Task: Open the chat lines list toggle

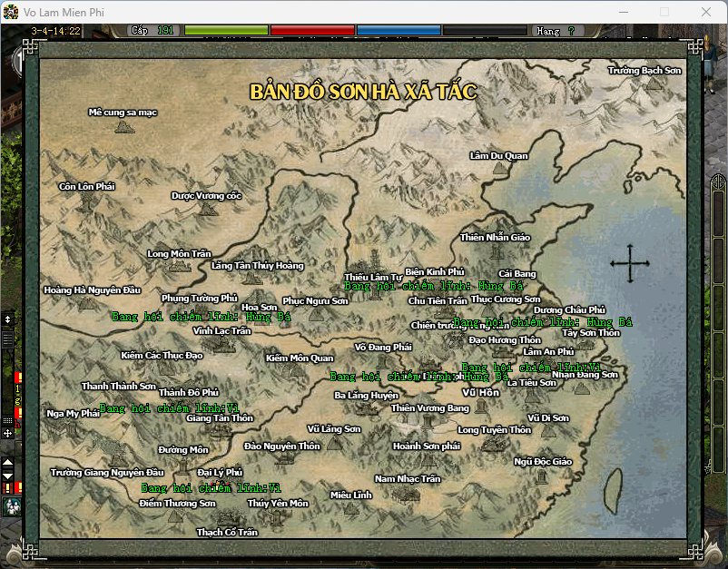Action: [x=7, y=338]
